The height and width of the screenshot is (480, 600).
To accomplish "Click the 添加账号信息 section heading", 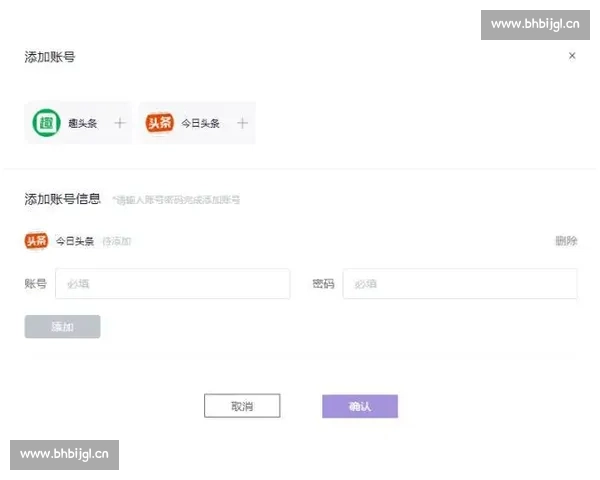I will point(62,199).
